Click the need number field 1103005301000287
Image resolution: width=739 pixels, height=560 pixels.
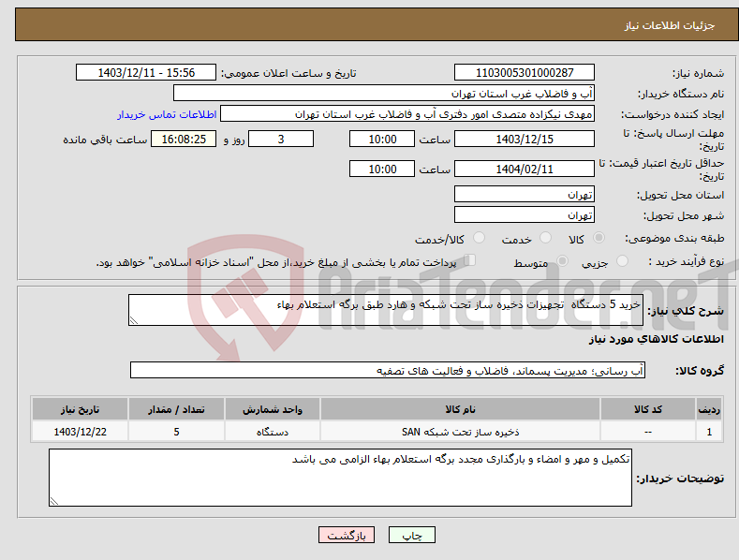[525, 73]
